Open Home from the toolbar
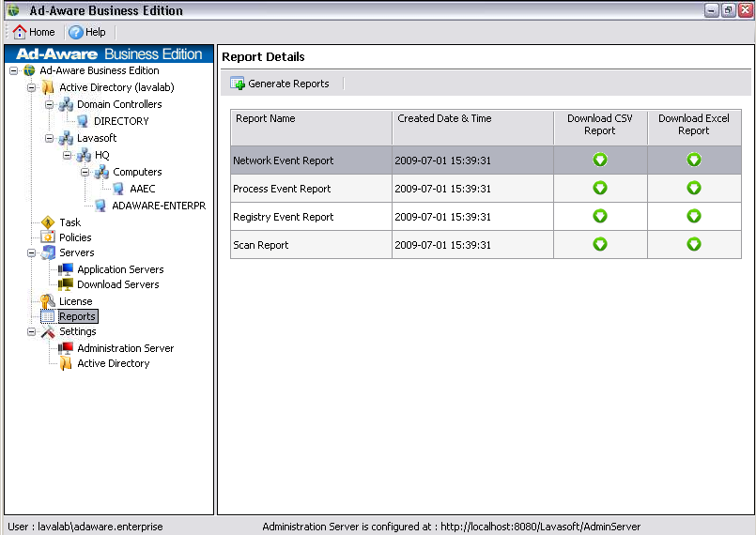 tap(34, 32)
